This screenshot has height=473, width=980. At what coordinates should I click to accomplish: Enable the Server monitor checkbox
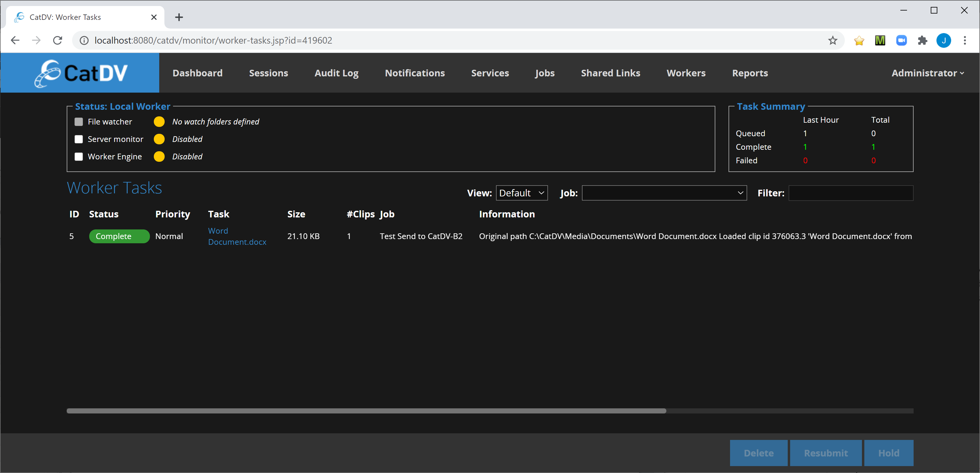pyautogui.click(x=79, y=140)
